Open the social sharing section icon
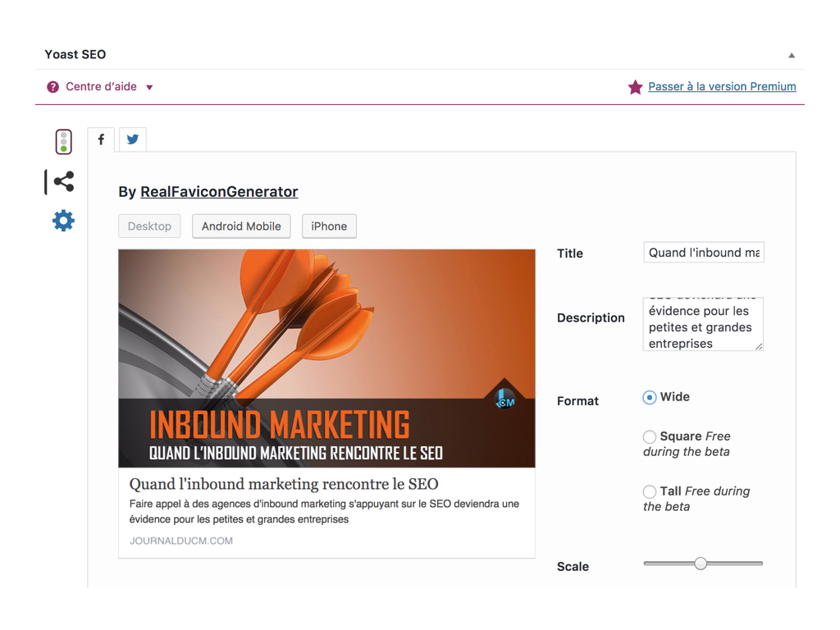 (64, 181)
